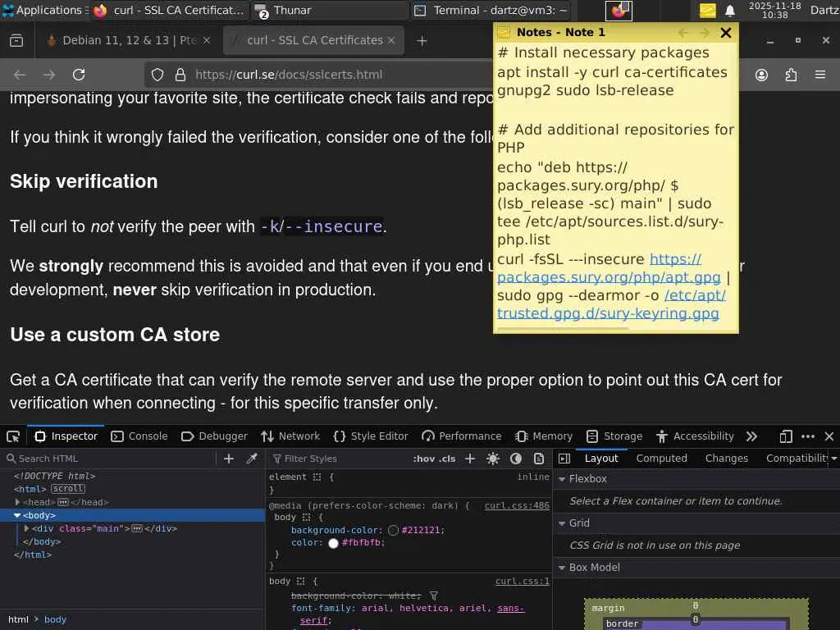Open the DevTools three-dot options menu
Screen dimensions: 840x630
point(808,436)
